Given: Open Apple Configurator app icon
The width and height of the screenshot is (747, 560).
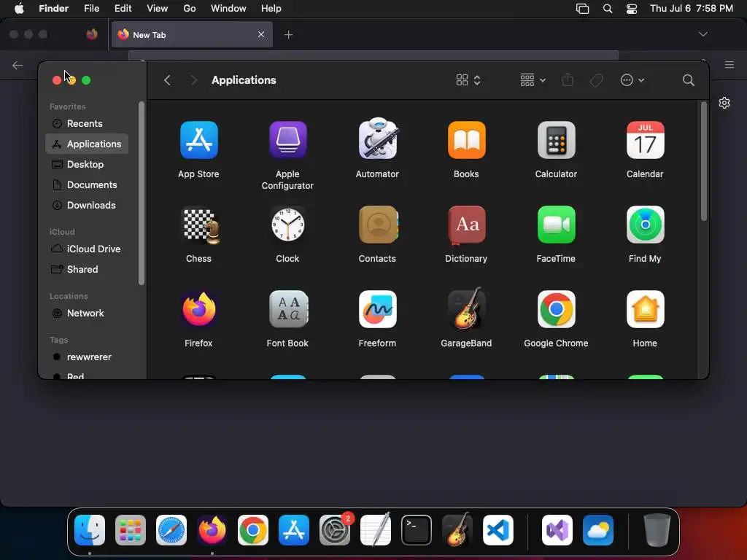Looking at the screenshot, I should 287,140.
